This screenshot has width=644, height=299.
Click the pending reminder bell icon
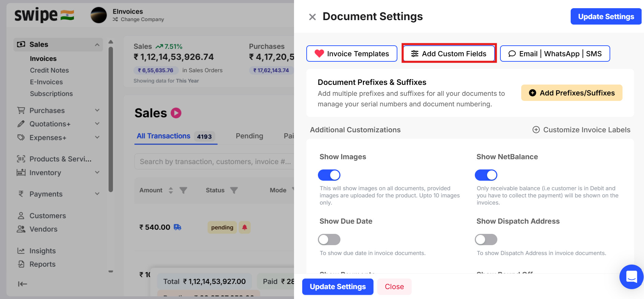(245, 227)
